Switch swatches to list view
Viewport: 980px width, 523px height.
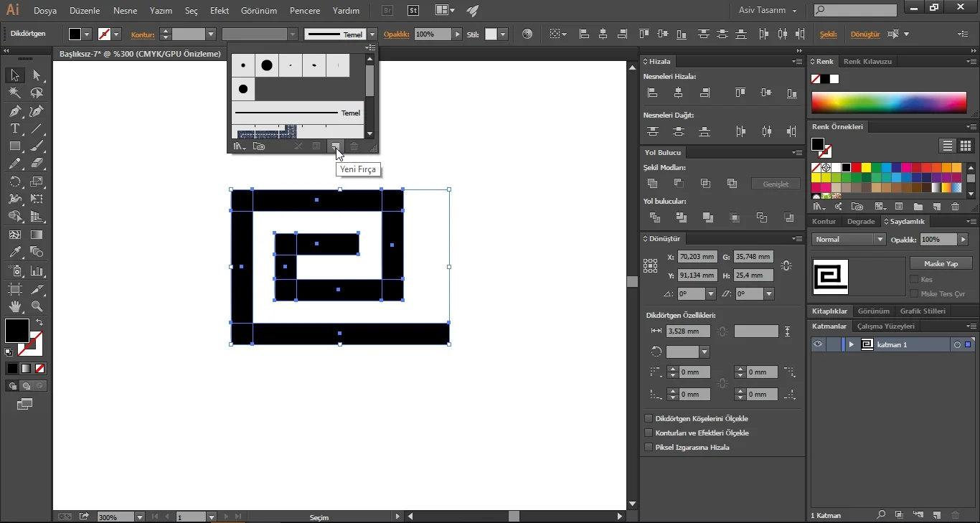948,146
